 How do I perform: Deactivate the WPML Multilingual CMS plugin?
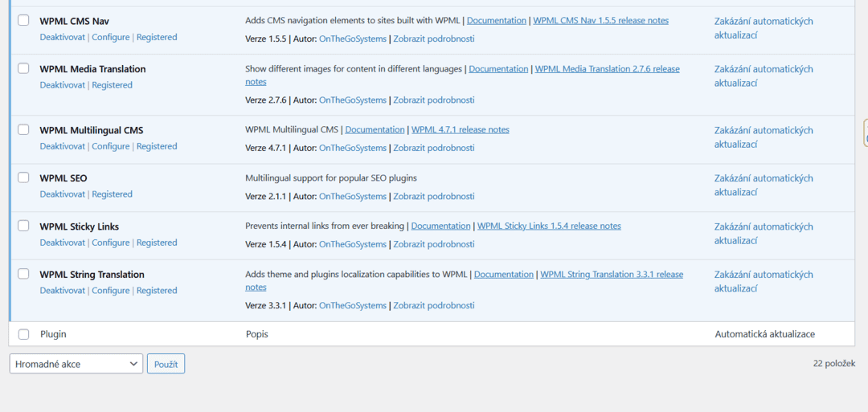click(x=62, y=146)
